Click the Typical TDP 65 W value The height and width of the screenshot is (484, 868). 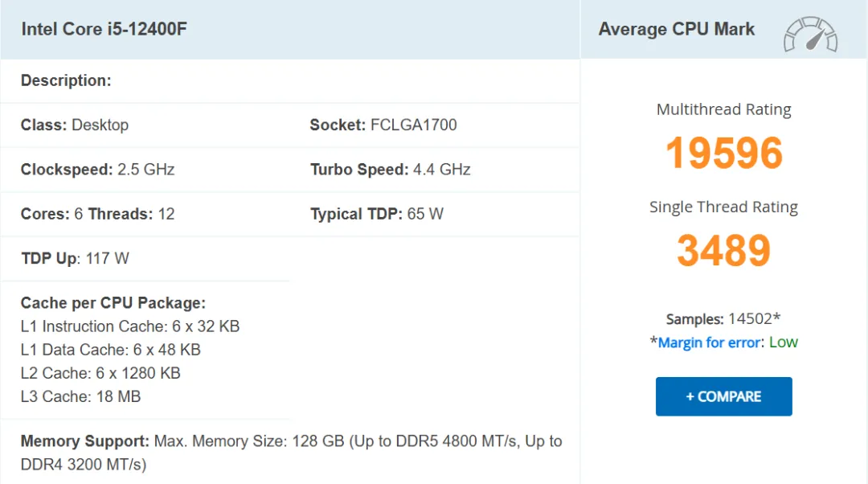tap(376, 214)
